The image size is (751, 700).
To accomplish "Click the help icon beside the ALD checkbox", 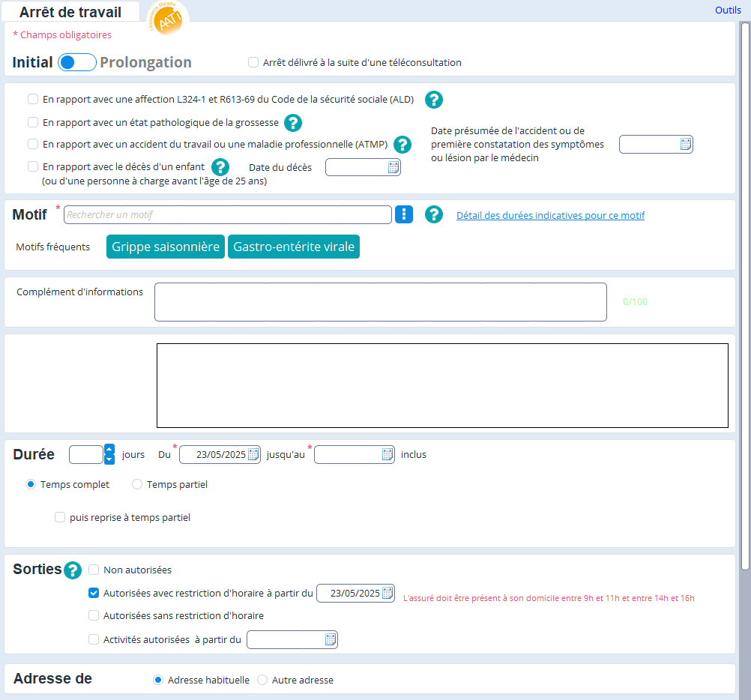I will pos(434,100).
